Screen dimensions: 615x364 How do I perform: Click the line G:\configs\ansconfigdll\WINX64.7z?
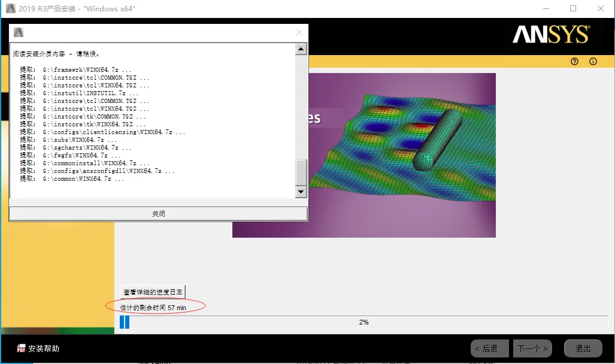(x=97, y=171)
